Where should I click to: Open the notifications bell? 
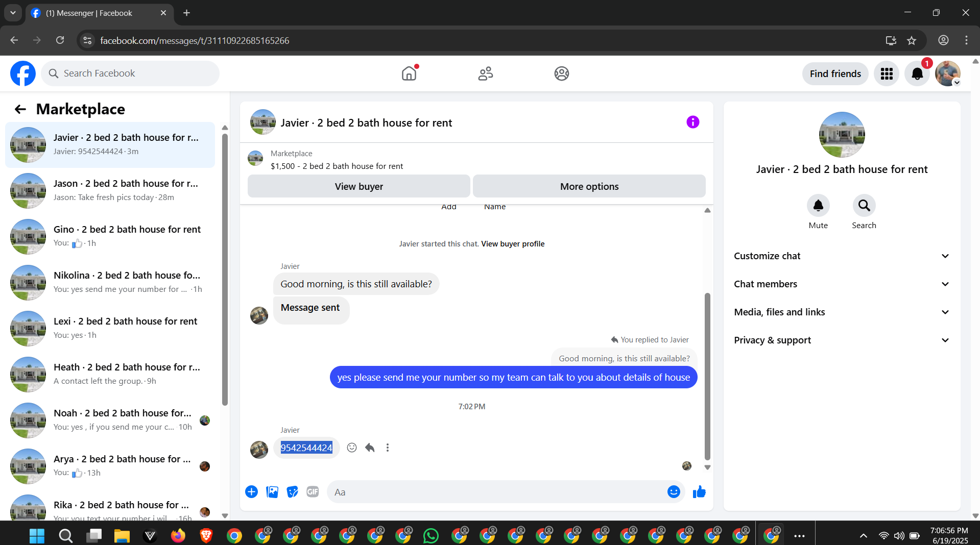tap(917, 74)
